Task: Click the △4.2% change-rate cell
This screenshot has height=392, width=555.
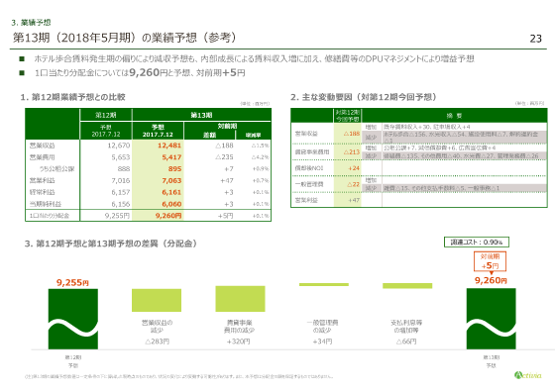Action: [261, 157]
